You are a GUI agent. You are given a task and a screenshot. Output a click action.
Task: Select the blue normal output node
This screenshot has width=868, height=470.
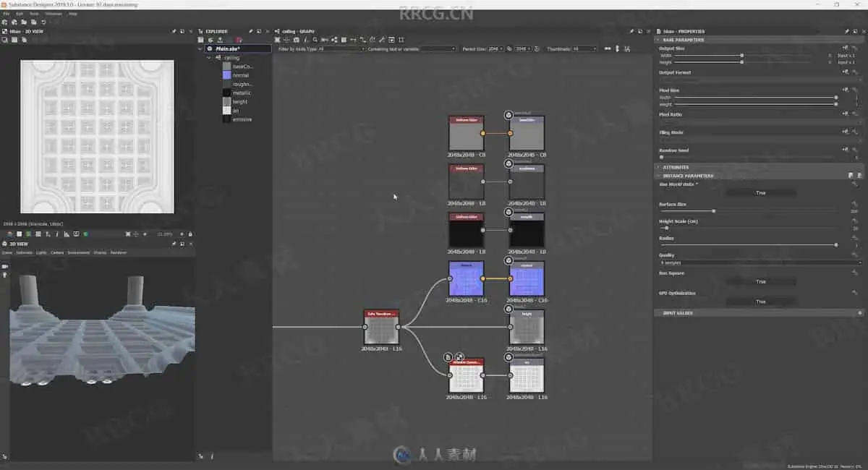(527, 278)
